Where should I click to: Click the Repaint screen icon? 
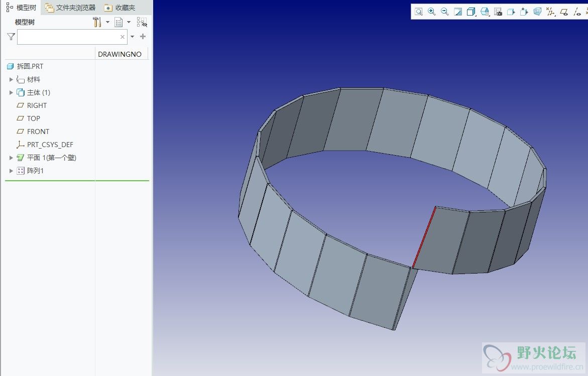tap(458, 12)
